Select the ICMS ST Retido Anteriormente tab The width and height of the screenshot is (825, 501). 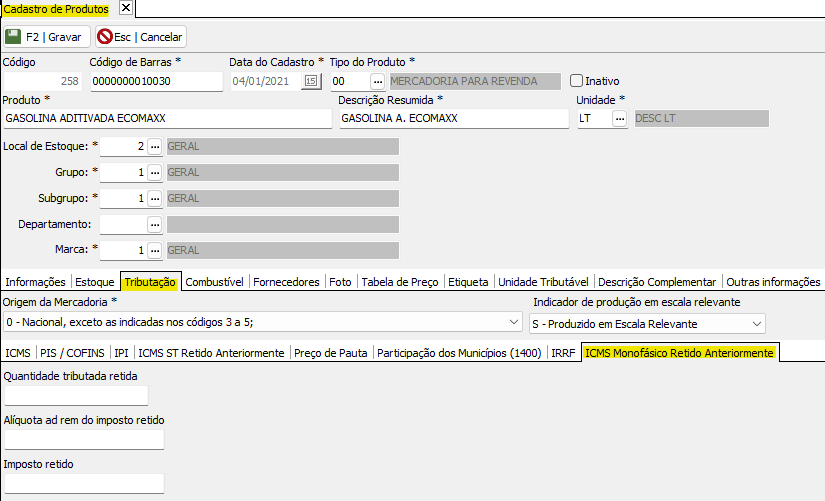click(211, 353)
